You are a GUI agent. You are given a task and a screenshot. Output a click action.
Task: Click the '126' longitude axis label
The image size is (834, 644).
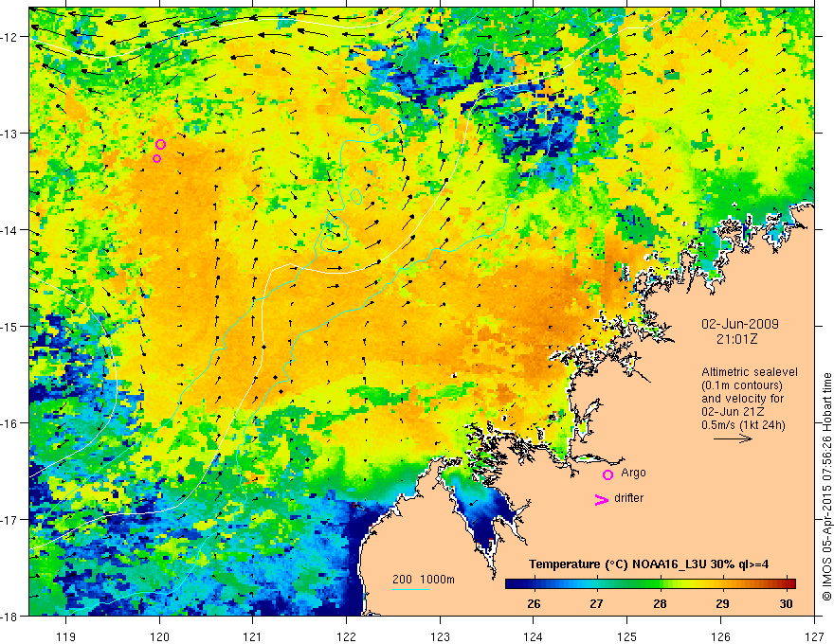720,636
